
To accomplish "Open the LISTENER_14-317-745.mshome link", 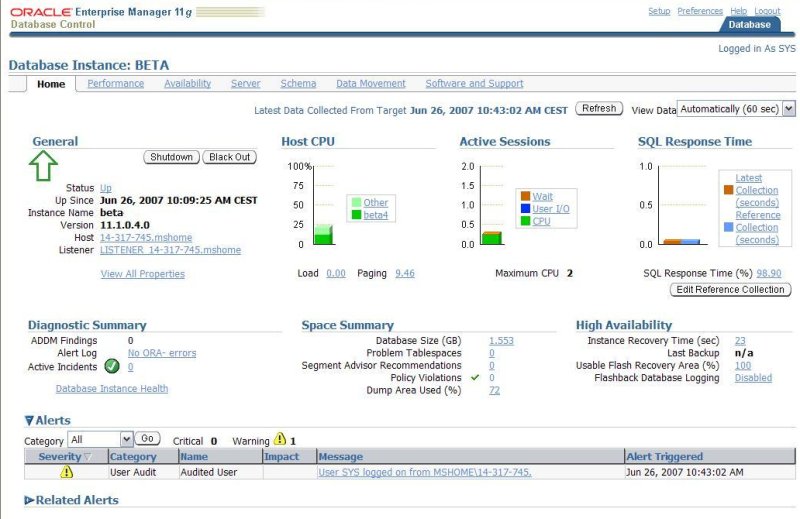I will (170, 250).
